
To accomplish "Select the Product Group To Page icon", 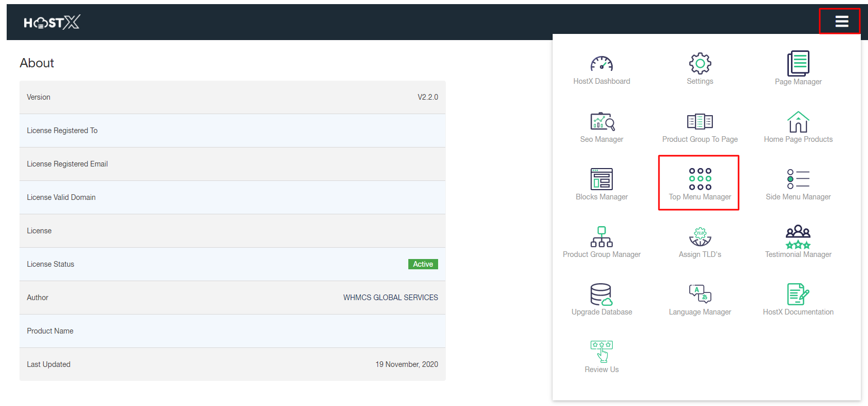I will [x=700, y=122].
